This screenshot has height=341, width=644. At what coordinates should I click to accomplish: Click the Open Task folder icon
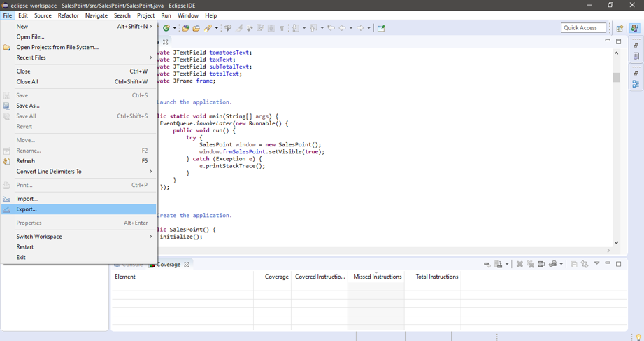pyautogui.click(x=196, y=28)
